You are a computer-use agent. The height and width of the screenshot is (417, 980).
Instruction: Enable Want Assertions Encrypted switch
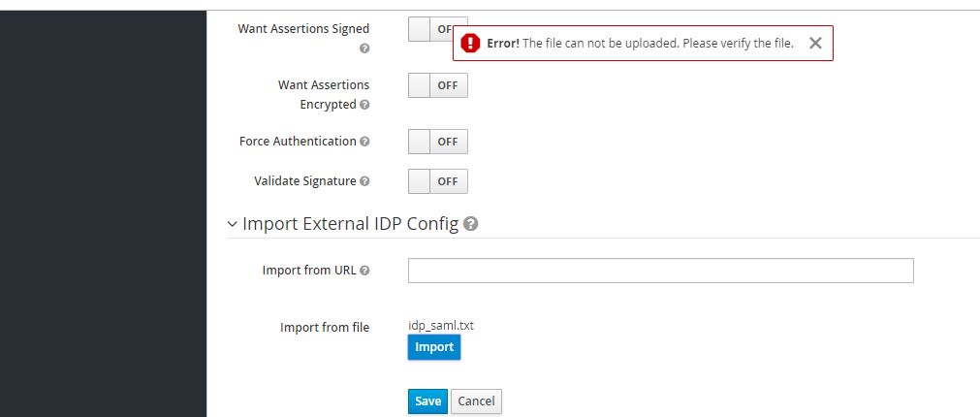[438, 85]
